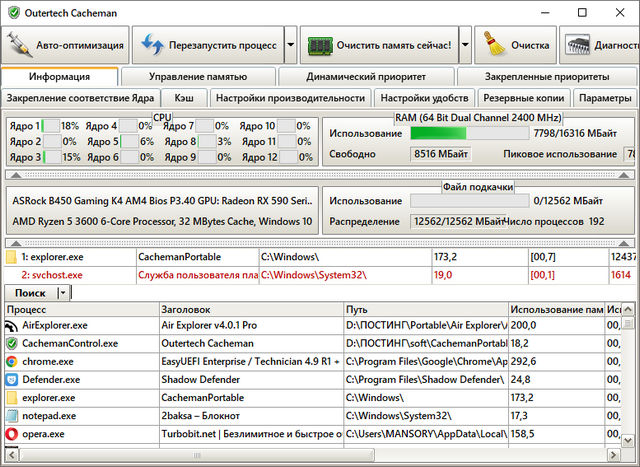Screen dimensions: 640x467
Task: Click the Очистить память сейчас memory icon
Action: click(320, 45)
